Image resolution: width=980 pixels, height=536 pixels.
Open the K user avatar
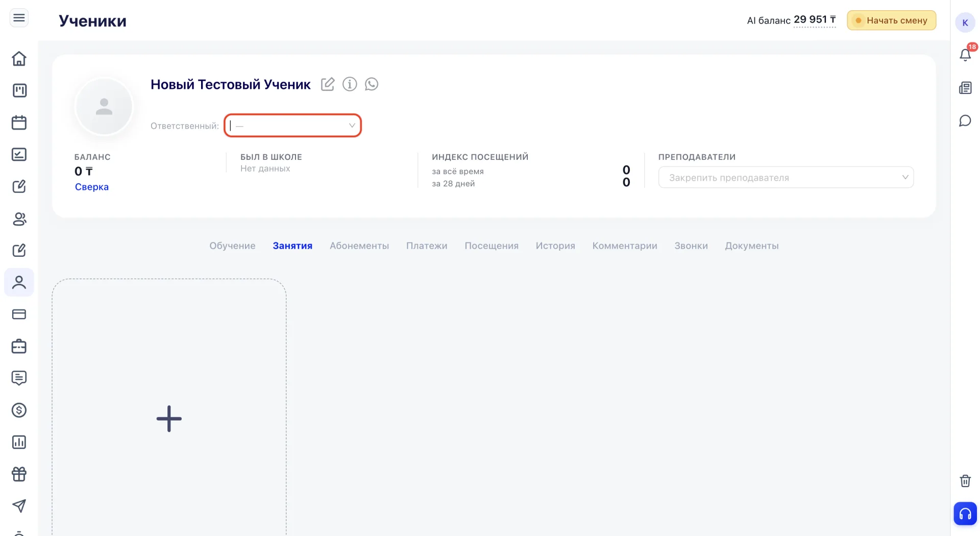click(x=965, y=22)
